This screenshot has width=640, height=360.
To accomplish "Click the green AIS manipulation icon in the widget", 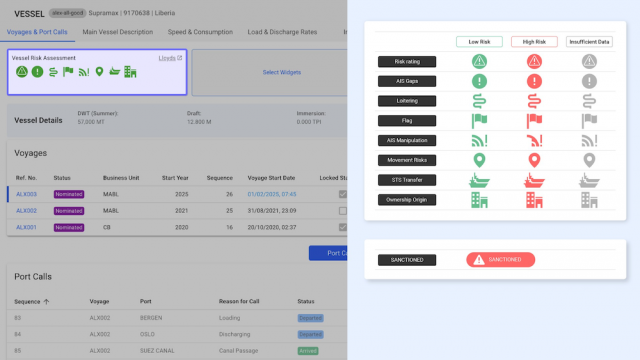I will [x=84, y=72].
